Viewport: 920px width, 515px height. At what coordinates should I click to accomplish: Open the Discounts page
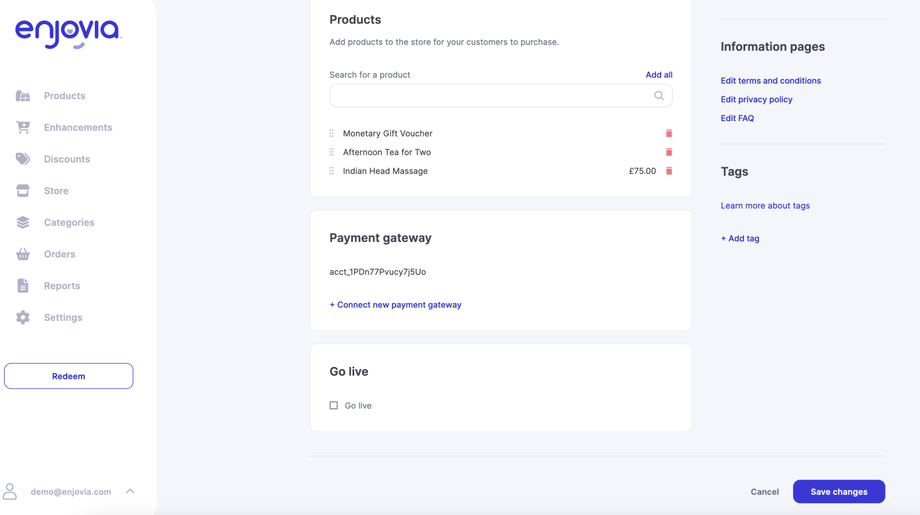(x=66, y=159)
